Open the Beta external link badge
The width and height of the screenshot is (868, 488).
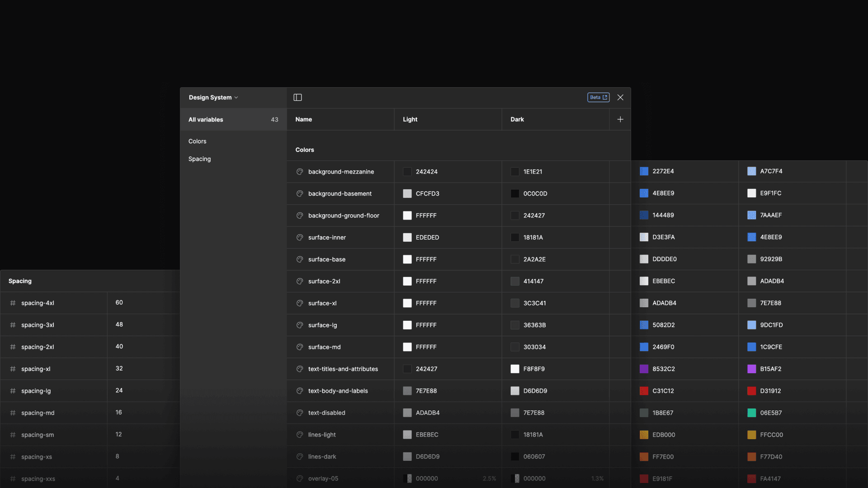[598, 97]
